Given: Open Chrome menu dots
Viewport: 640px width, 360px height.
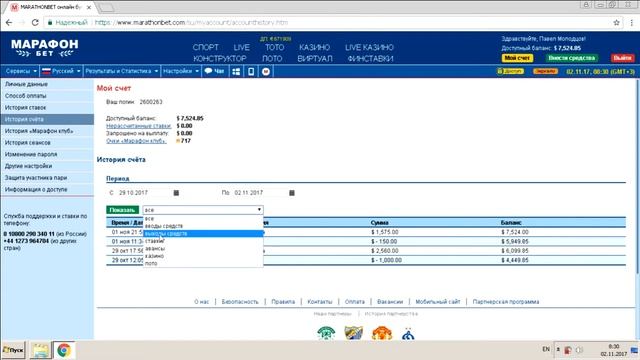Looking at the screenshot, I should coord(631,22).
